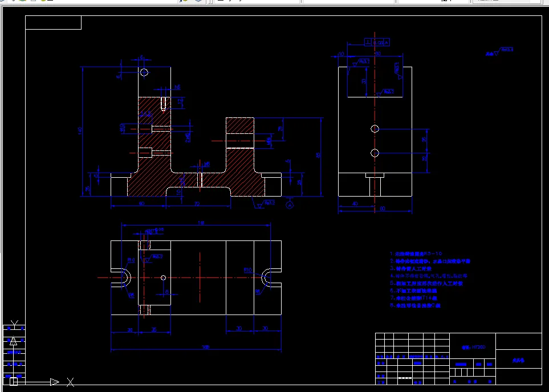Click the UCS icon X axis label

pyautogui.click(x=70, y=382)
